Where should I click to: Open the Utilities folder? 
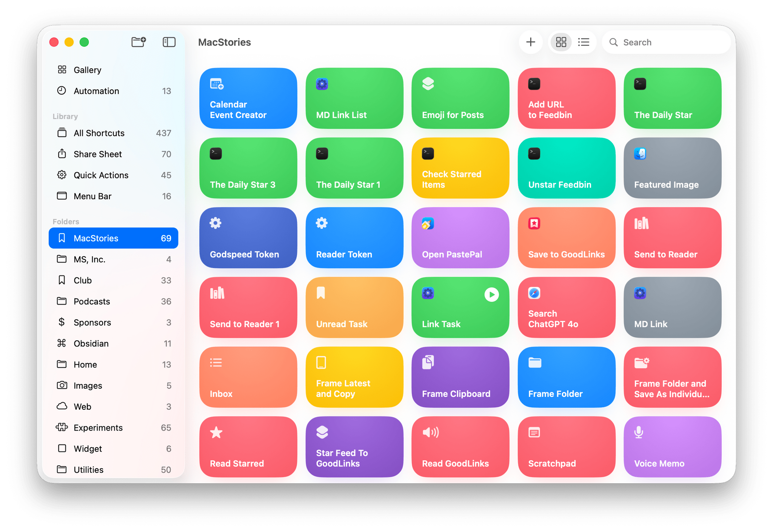(113, 470)
